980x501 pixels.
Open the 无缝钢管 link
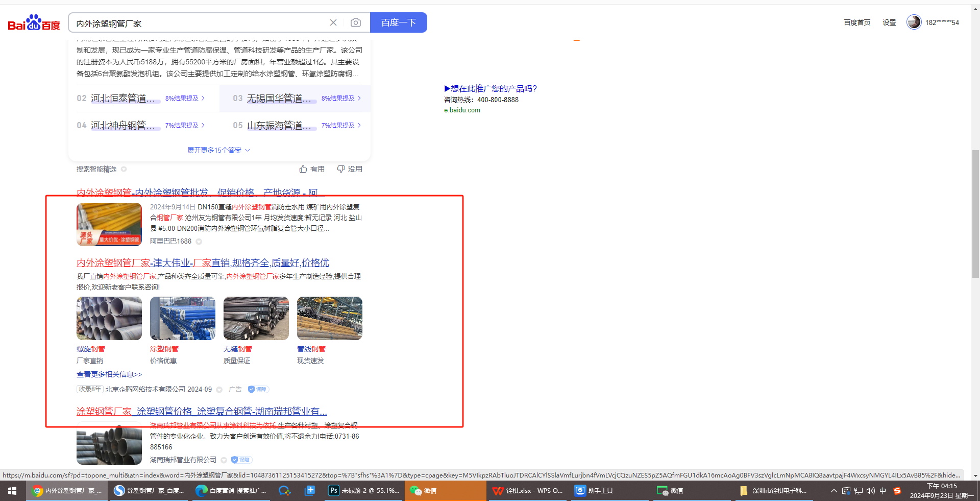(238, 349)
